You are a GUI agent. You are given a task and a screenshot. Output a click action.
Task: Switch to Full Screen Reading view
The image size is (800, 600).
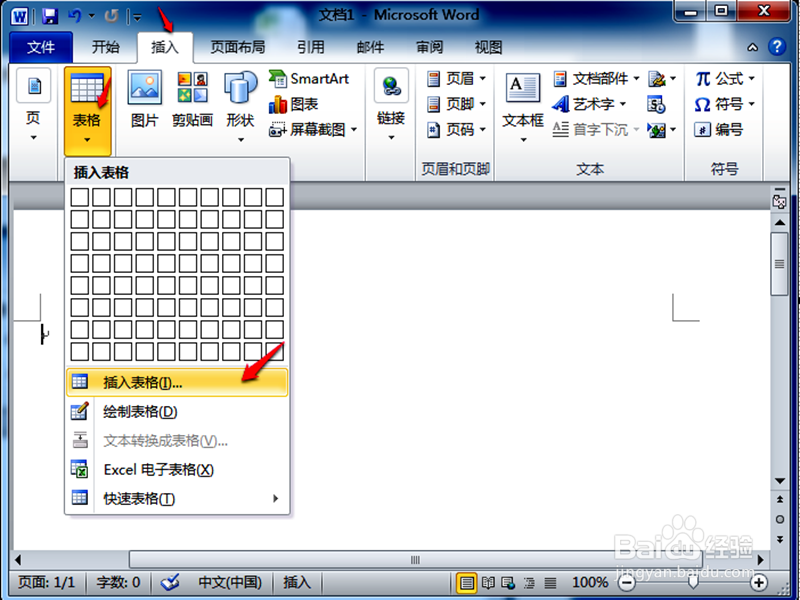click(x=488, y=583)
